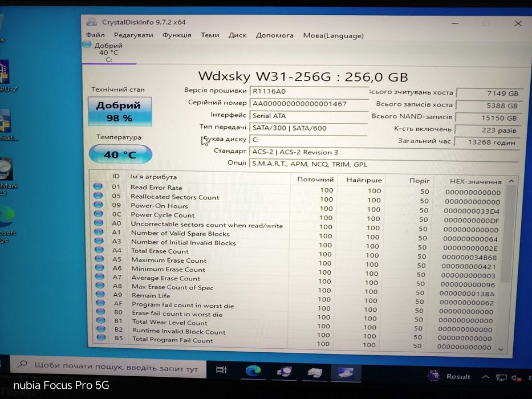Open the Мова(Language) menu

(333, 35)
